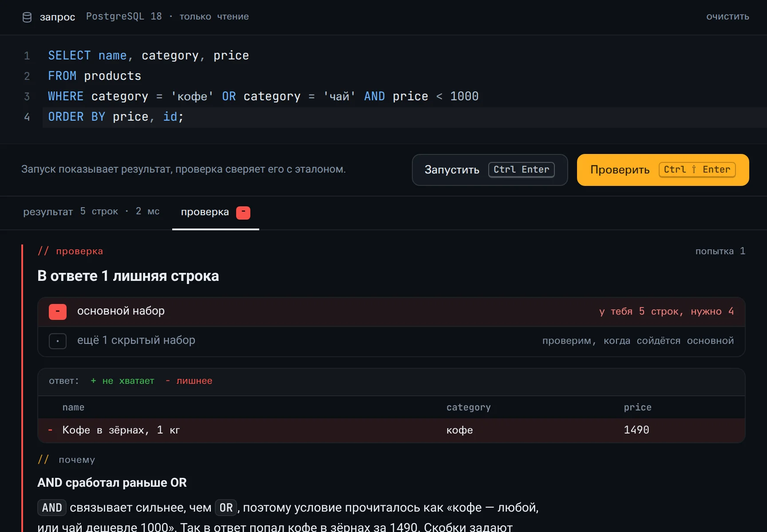Viewport: 767px width, 532px height.
Task: Place cursor on SQL line 1 with SELECT
Action: tap(148, 55)
